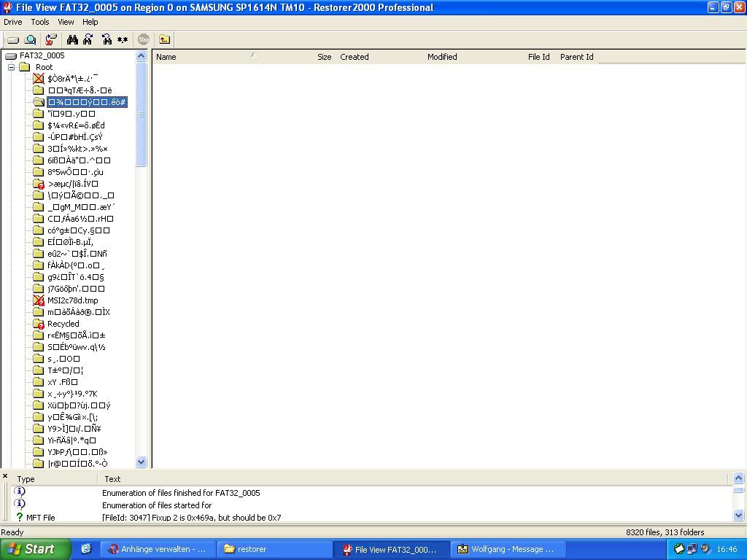The height and width of the screenshot is (560, 747).
Task: Click the log line 'Enumeration of files started for'
Action: tap(157, 505)
